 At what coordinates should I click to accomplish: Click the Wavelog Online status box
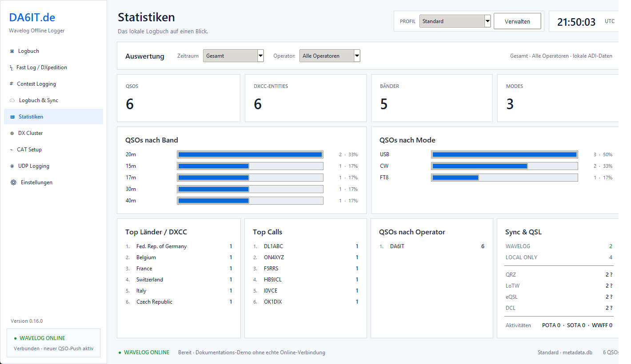(53, 343)
